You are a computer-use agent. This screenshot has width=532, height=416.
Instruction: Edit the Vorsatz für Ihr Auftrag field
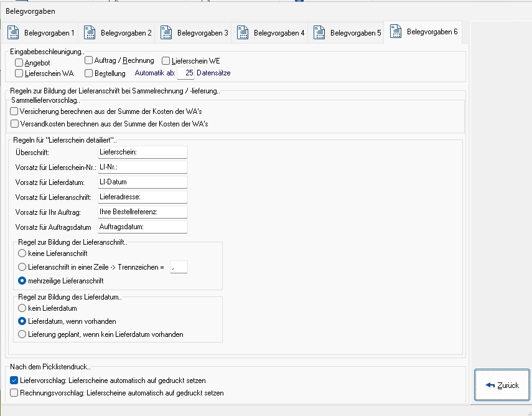tap(142, 212)
